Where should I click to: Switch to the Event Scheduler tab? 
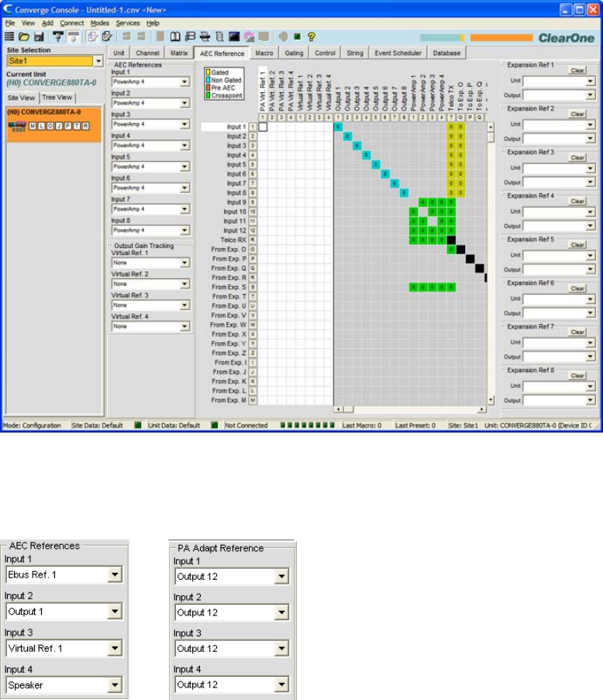pos(398,53)
